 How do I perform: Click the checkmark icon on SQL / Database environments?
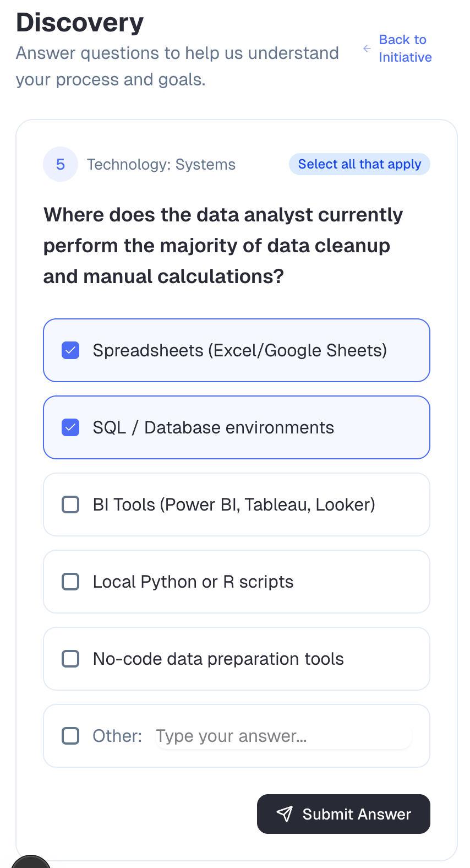click(x=70, y=427)
